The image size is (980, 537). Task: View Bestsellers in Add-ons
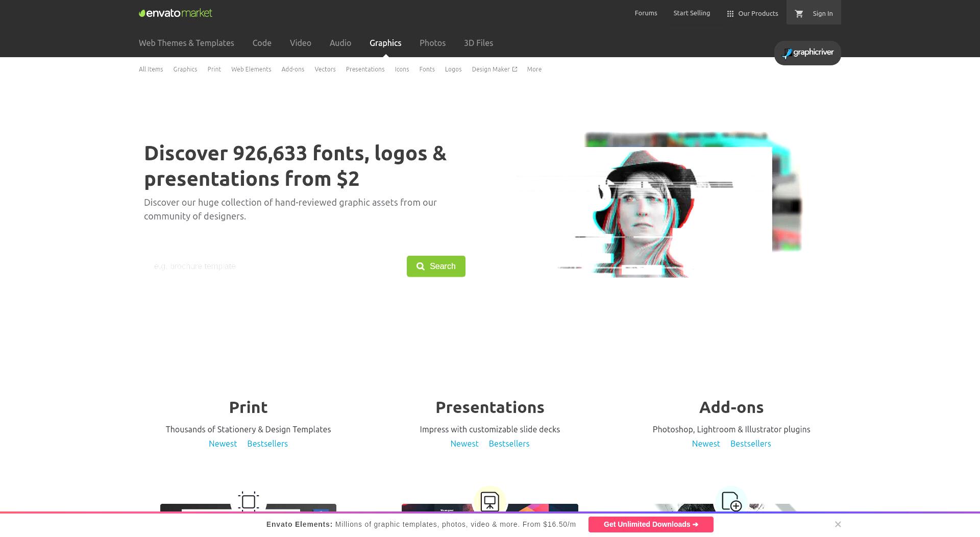[x=750, y=444]
